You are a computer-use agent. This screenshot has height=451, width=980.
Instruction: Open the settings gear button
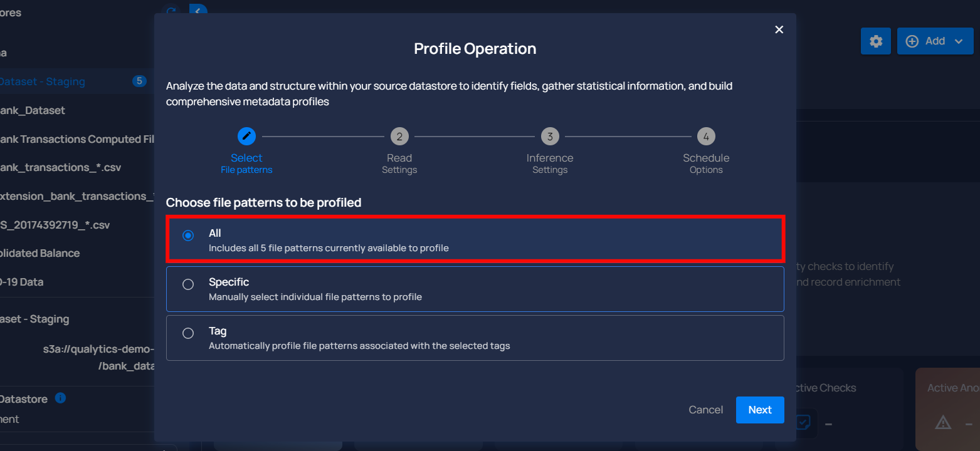click(876, 41)
